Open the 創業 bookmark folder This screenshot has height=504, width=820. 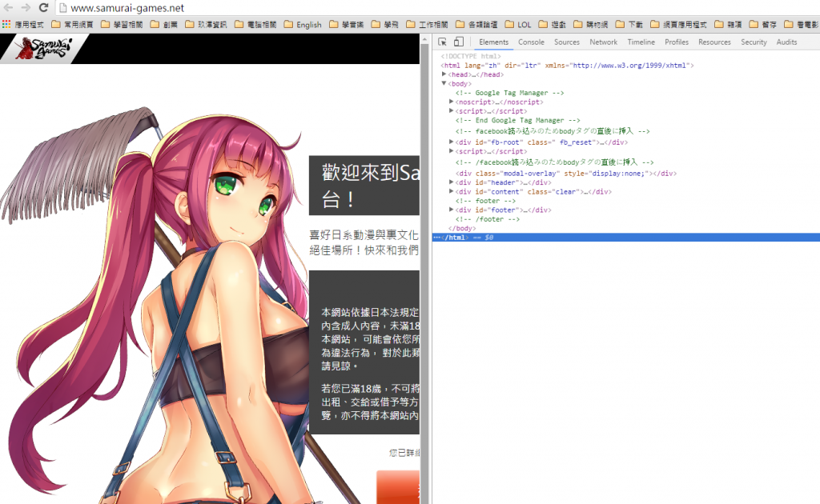click(163, 24)
